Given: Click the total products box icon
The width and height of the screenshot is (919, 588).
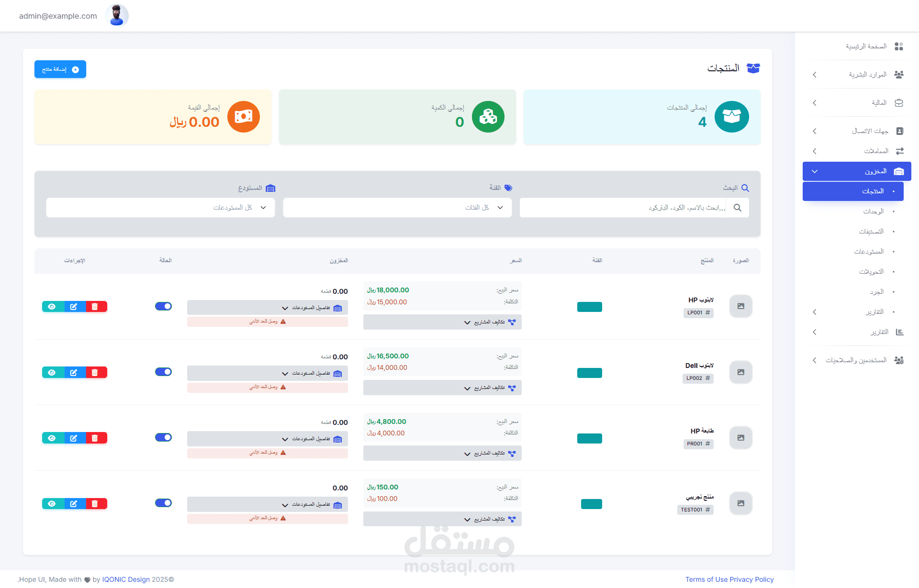Looking at the screenshot, I should [731, 117].
